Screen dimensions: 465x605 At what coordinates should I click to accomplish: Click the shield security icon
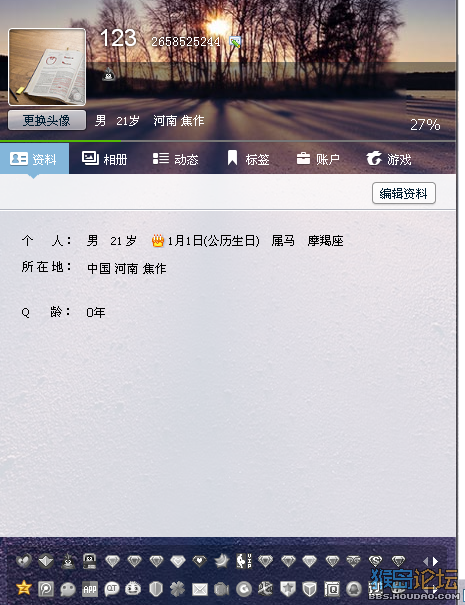[156, 589]
